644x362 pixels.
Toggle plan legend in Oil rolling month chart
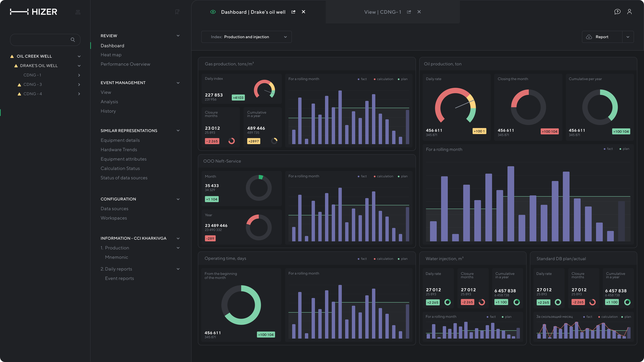(x=624, y=149)
